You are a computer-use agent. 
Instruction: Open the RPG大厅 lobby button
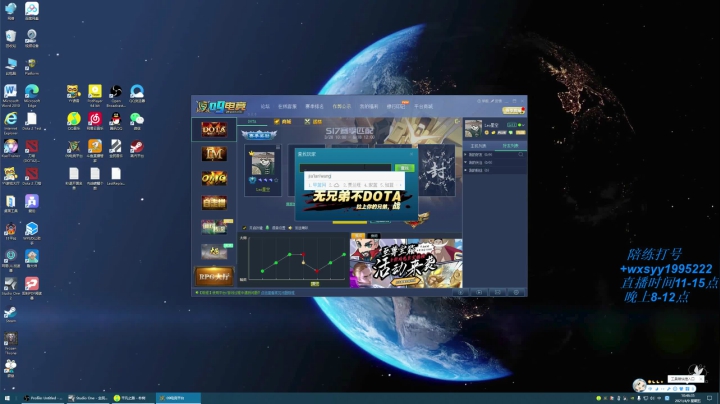click(x=214, y=277)
